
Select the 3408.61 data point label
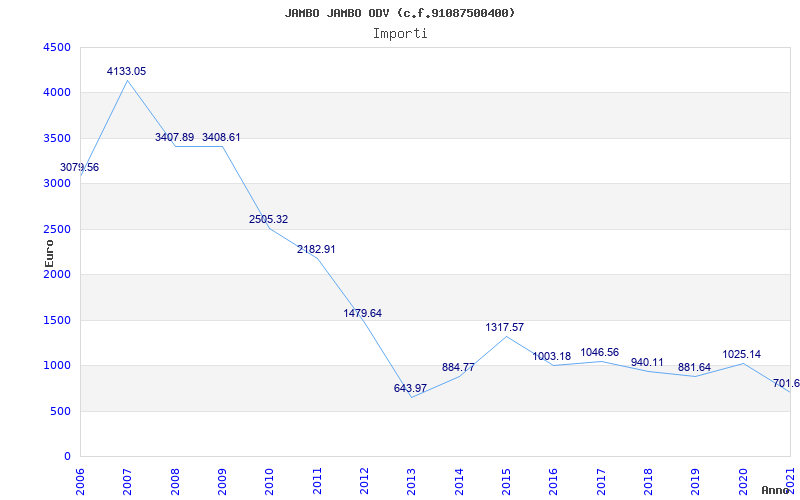click(221, 137)
